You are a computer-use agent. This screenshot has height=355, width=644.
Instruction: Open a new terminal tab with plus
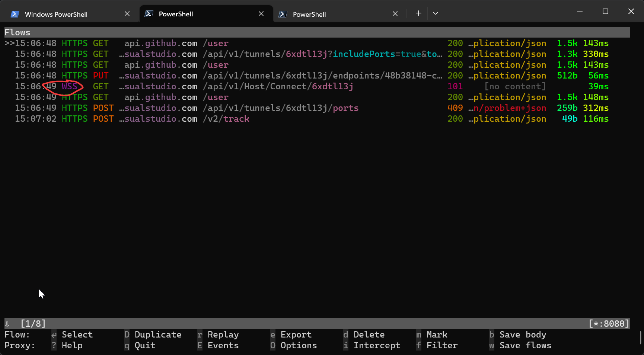[x=418, y=13]
